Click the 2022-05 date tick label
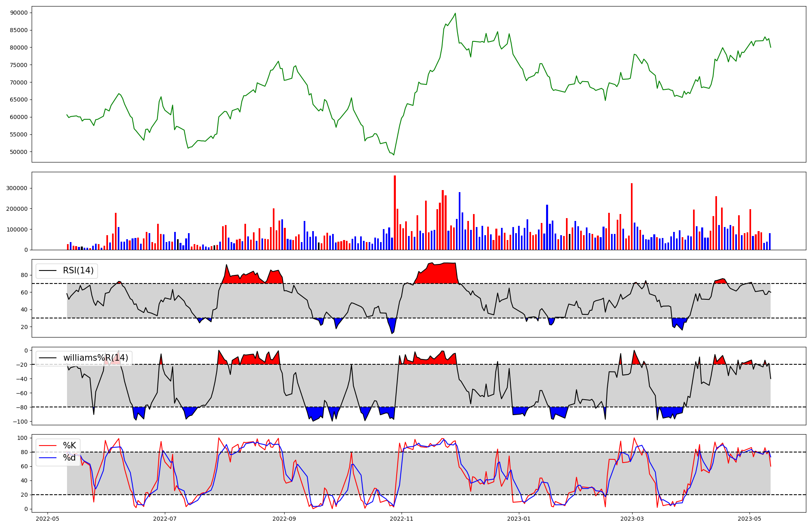Image resolution: width=812 pixels, height=528 pixels. [x=48, y=519]
